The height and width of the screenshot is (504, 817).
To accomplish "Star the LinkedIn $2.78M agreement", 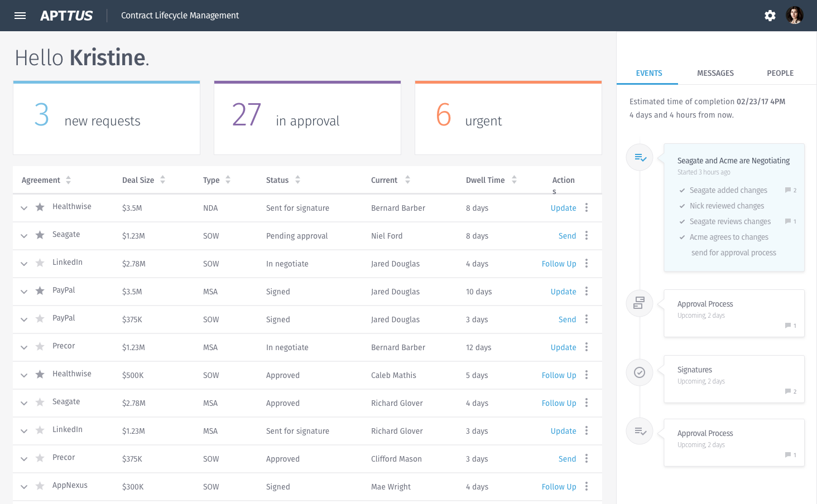I will pos(40,263).
